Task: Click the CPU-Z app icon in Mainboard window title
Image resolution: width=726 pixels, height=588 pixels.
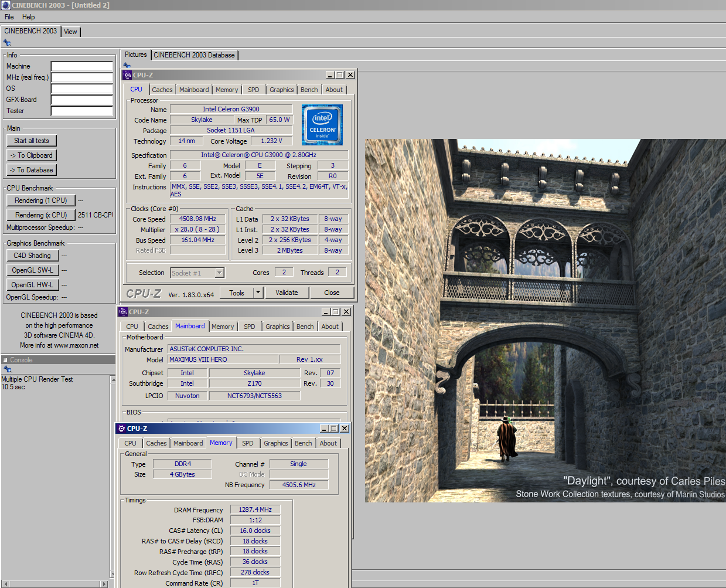Action: pos(123,312)
